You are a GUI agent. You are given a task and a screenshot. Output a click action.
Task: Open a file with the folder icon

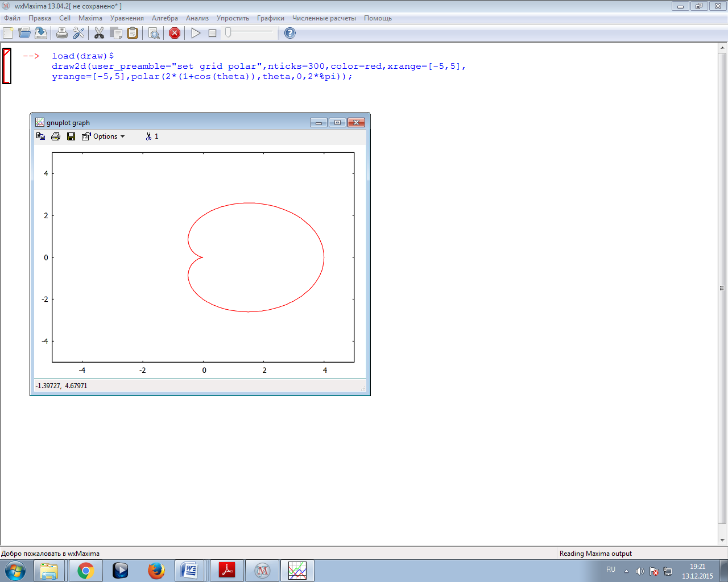24,33
